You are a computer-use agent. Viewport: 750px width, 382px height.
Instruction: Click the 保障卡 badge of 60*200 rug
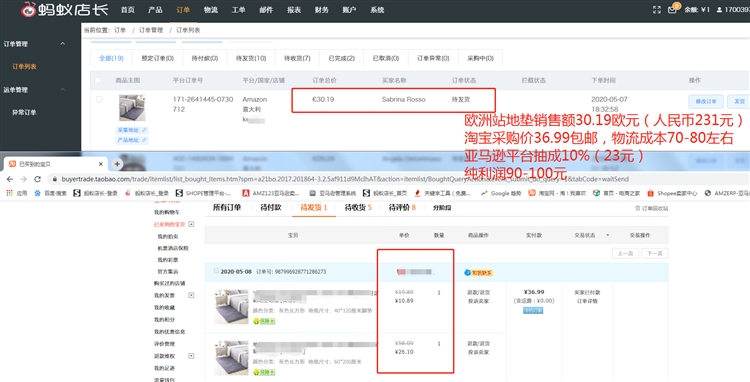coord(264,371)
